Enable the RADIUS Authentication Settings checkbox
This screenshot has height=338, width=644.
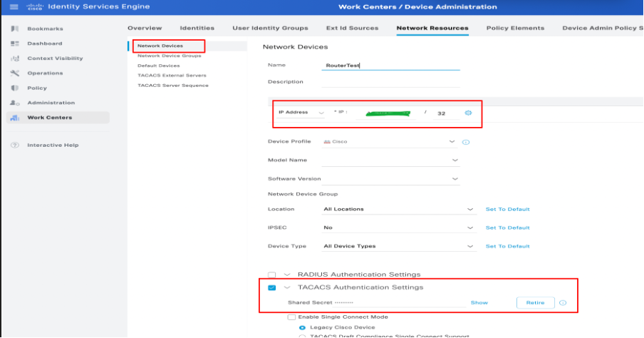(x=272, y=275)
